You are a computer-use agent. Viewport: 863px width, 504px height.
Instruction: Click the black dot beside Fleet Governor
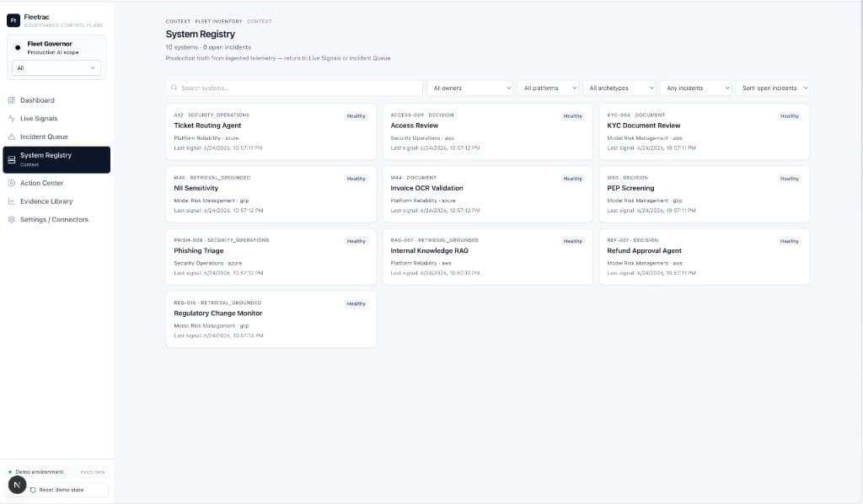18,47
